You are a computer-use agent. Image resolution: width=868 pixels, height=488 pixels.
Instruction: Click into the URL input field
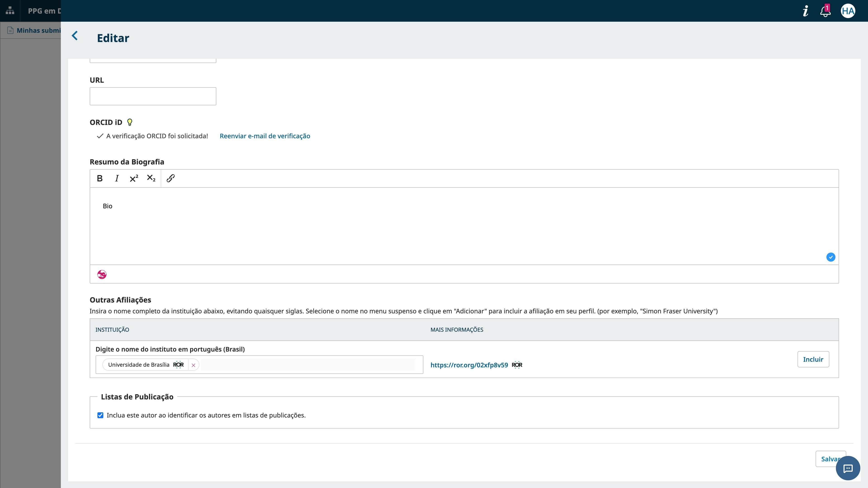pos(153,96)
